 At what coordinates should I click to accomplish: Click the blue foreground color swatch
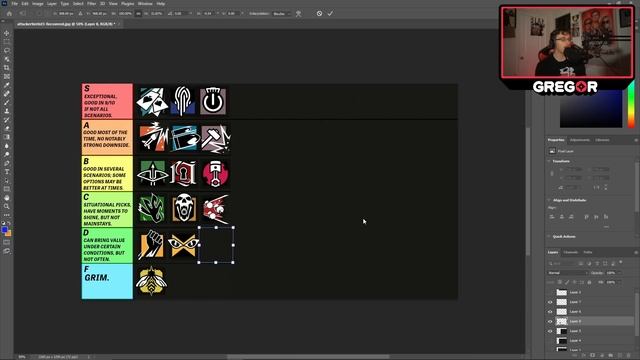click(4, 230)
